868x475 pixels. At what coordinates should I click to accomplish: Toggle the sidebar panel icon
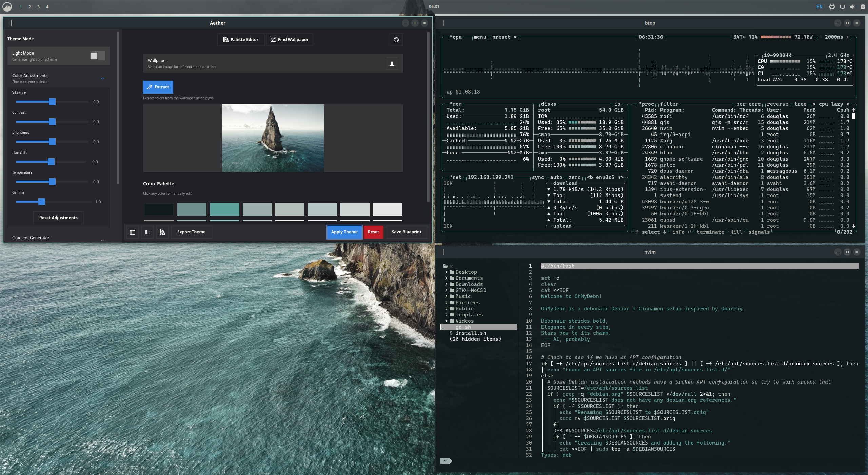133,232
